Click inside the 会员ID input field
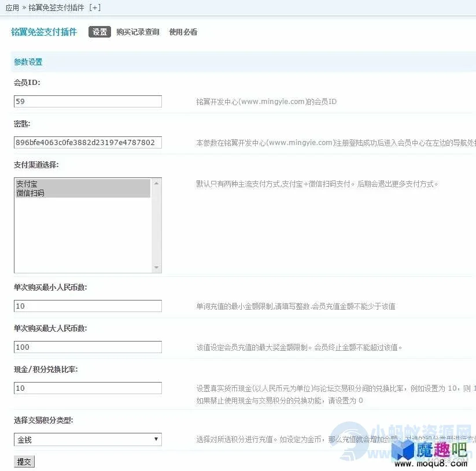 (x=87, y=101)
